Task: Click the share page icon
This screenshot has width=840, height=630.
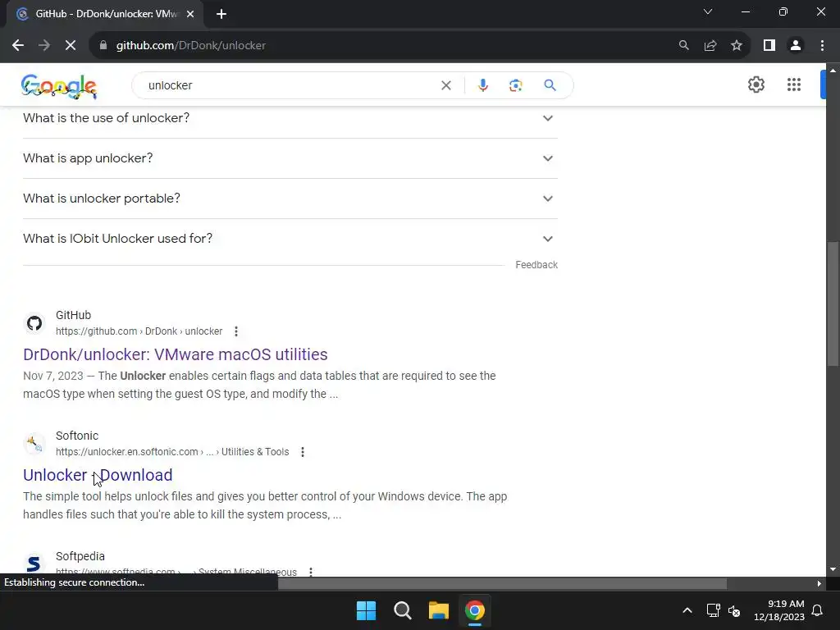Action: 710,46
